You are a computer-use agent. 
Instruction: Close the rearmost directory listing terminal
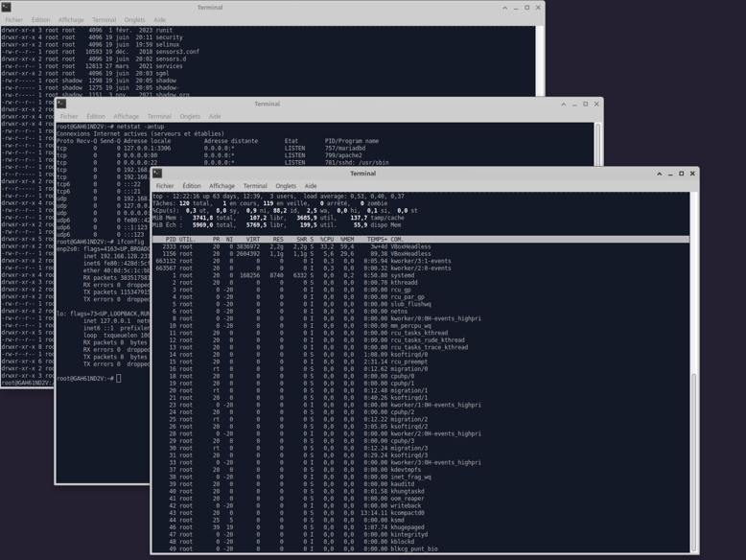pyautogui.click(x=538, y=8)
